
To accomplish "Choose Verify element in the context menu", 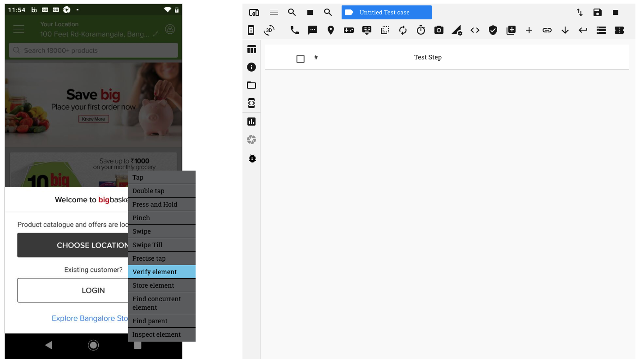I will pyautogui.click(x=162, y=272).
